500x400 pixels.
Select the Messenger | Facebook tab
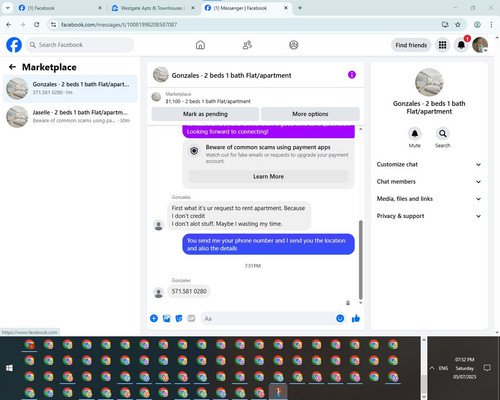[246, 8]
